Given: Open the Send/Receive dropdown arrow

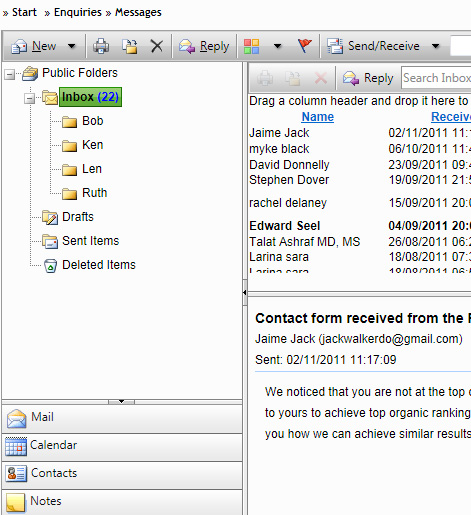Looking at the screenshot, I should [x=435, y=46].
